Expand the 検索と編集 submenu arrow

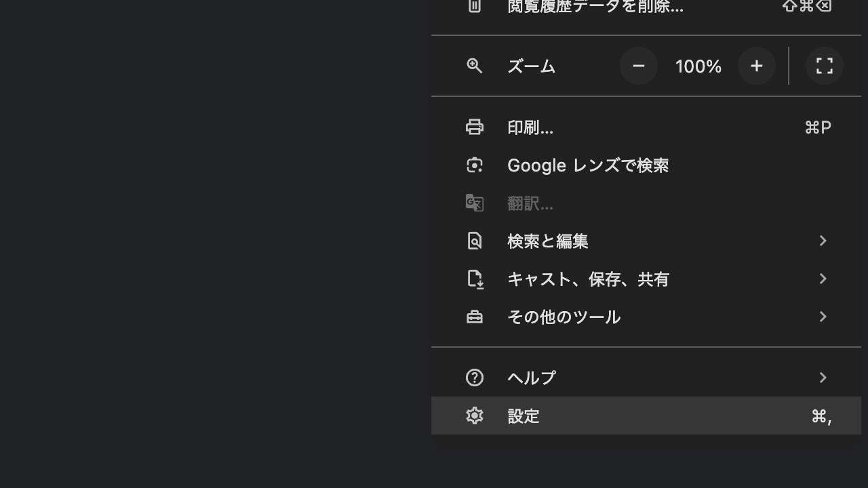[x=823, y=241]
